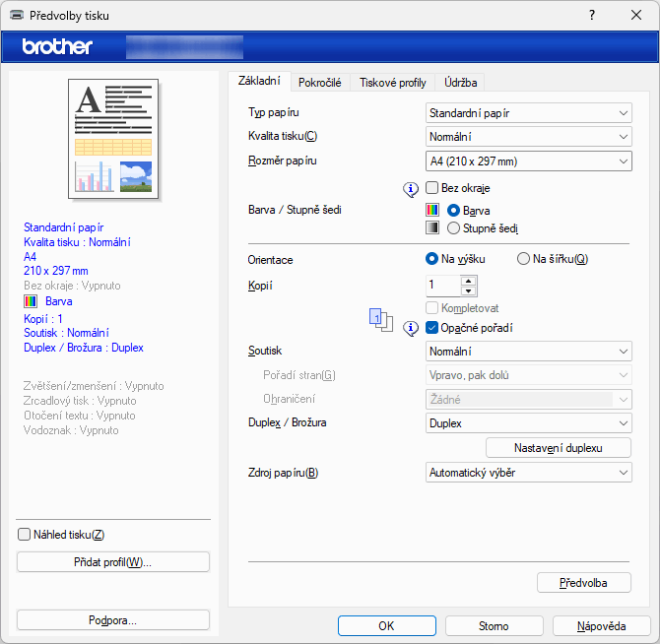This screenshot has width=660, height=644.
Task: Click the Nastavení duplexu button
Action: point(559,448)
